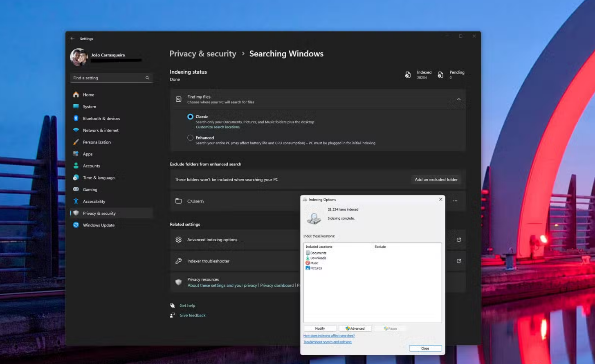
Task: Click the Network & internet Wi-Fi icon
Action: pyautogui.click(x=76, y=130)
